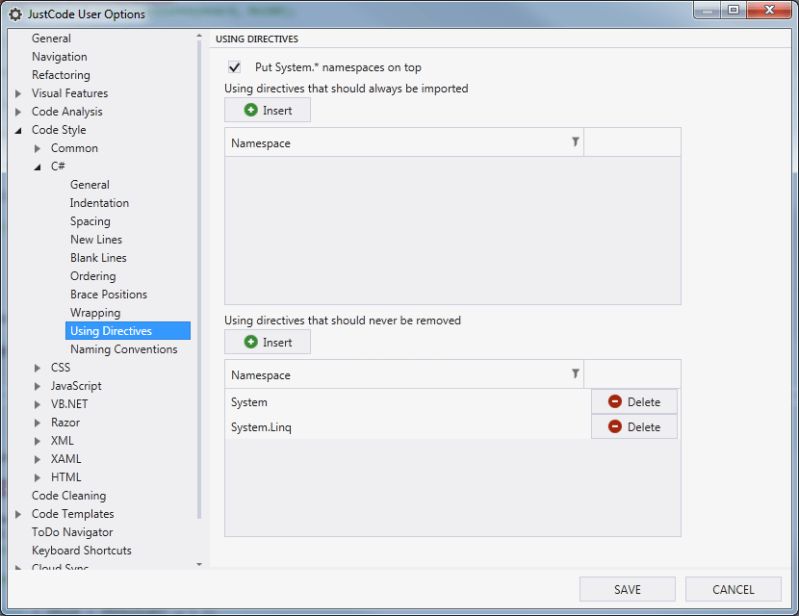Select New Lines under C#
The height and width of the screenshot is (616, 799).
click(x=96, y=239)
